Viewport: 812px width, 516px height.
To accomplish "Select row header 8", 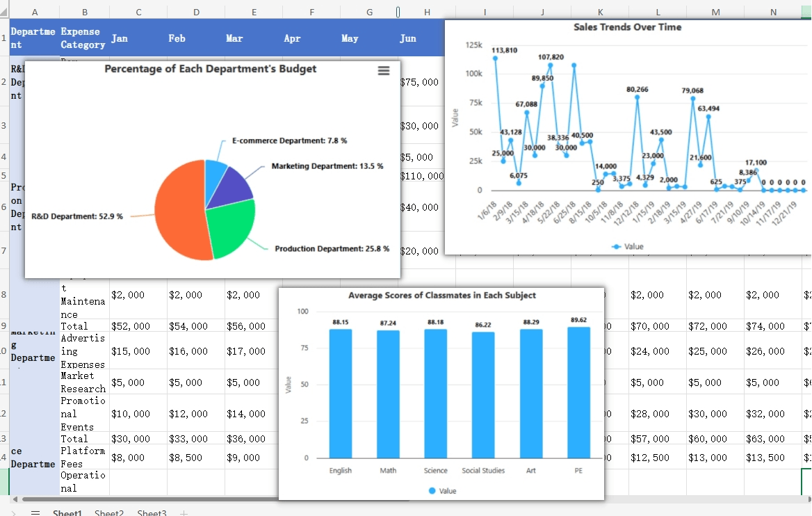I will 4,295.
